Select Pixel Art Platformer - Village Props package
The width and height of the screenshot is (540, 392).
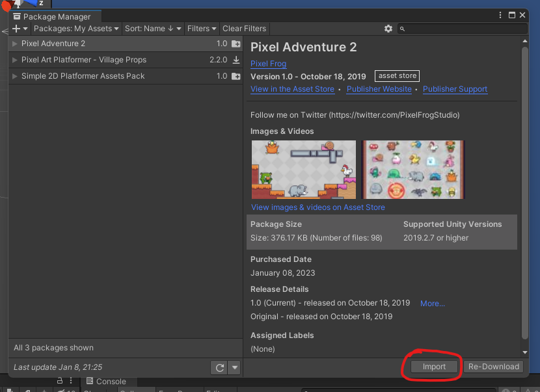[x=126, y=60]
